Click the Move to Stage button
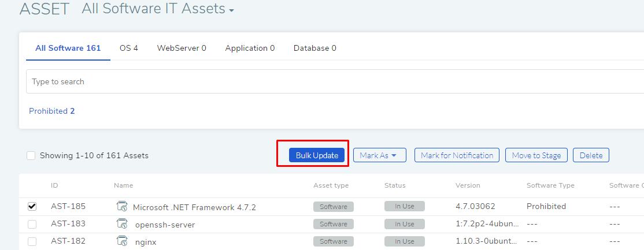The height and width of the screenshot is (250, 644). point(536,155)
